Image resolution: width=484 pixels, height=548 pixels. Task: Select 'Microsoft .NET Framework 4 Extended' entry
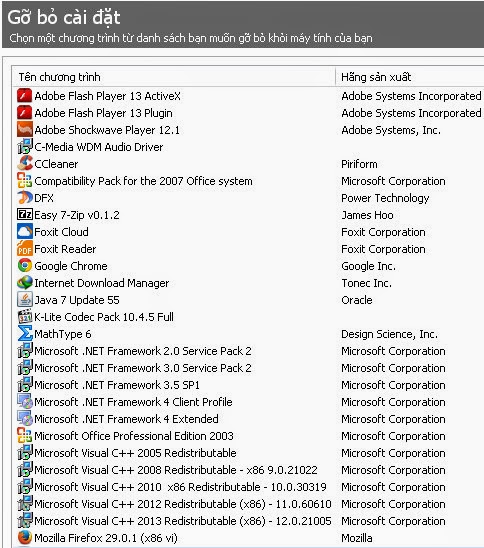(127, 419)
